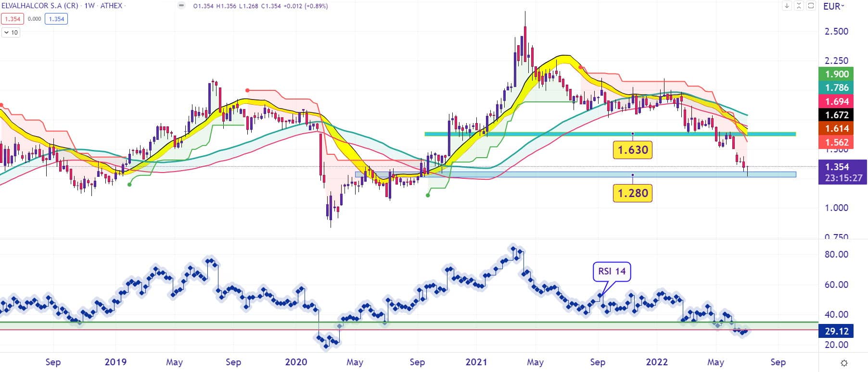
Task: Select the 1.280 price label on chart
Action: (x=633, y=193)
